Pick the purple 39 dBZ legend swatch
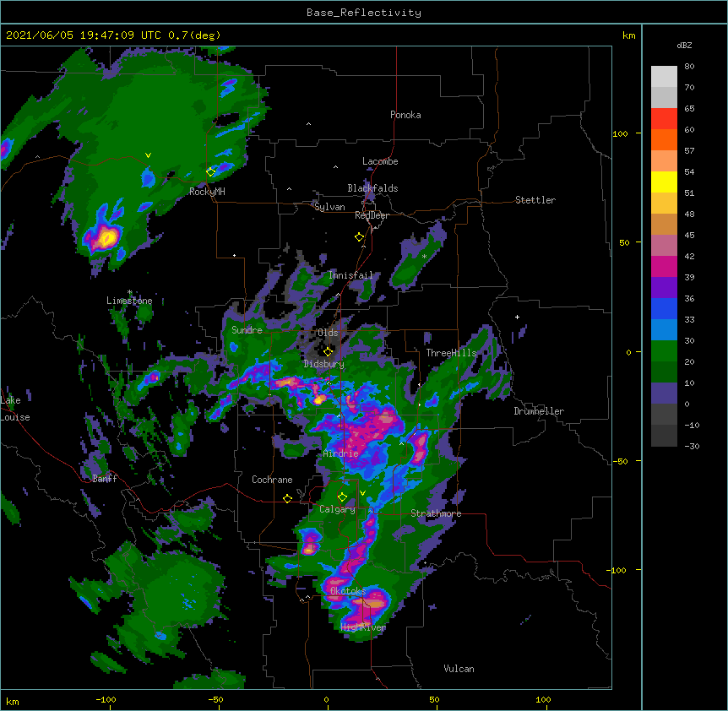 (664, 288)
